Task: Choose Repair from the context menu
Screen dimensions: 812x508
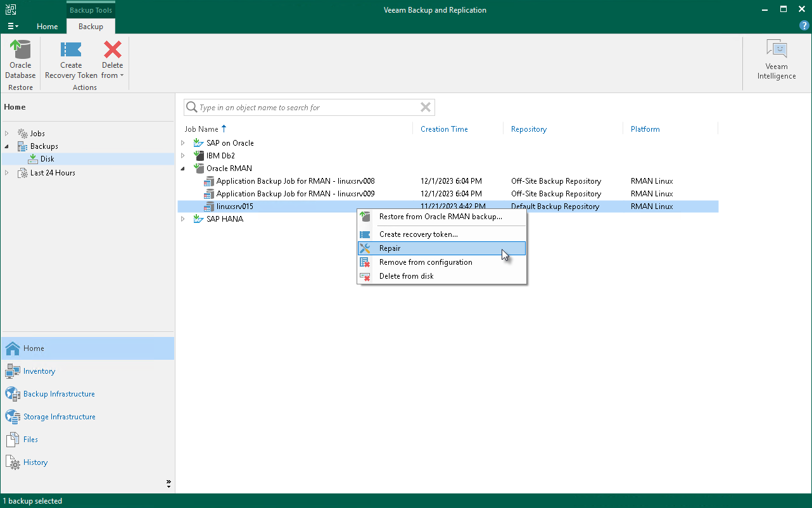Action: tap(390, 248)
